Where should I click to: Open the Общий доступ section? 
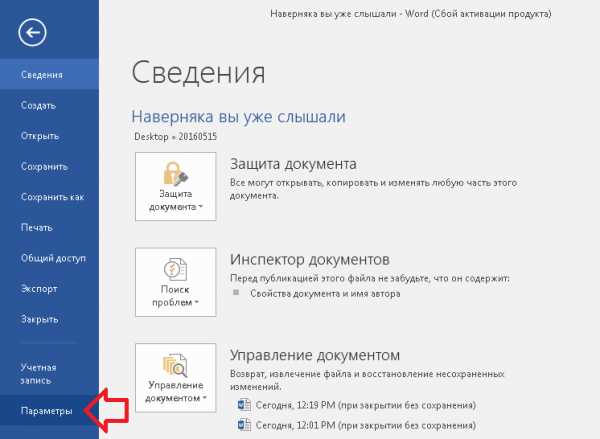[49, 258]
